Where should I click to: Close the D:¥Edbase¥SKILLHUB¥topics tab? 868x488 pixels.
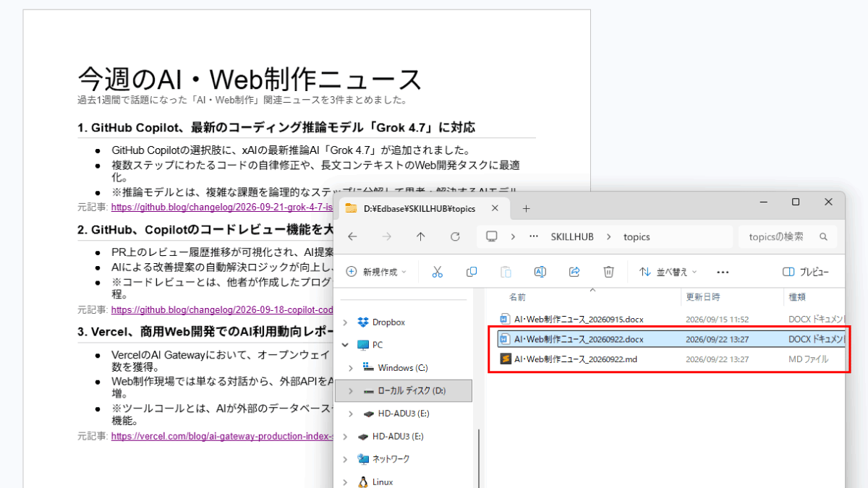click(495, 208)
